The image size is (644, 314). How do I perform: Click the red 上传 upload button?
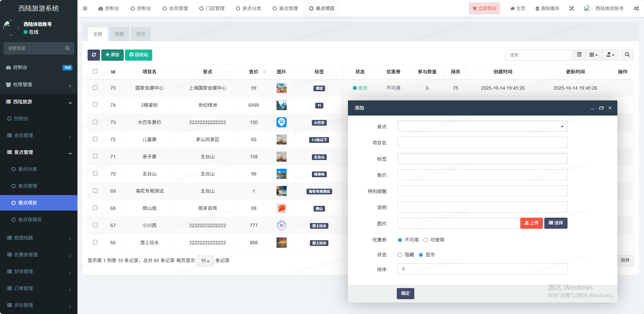(x=531, y=223)
